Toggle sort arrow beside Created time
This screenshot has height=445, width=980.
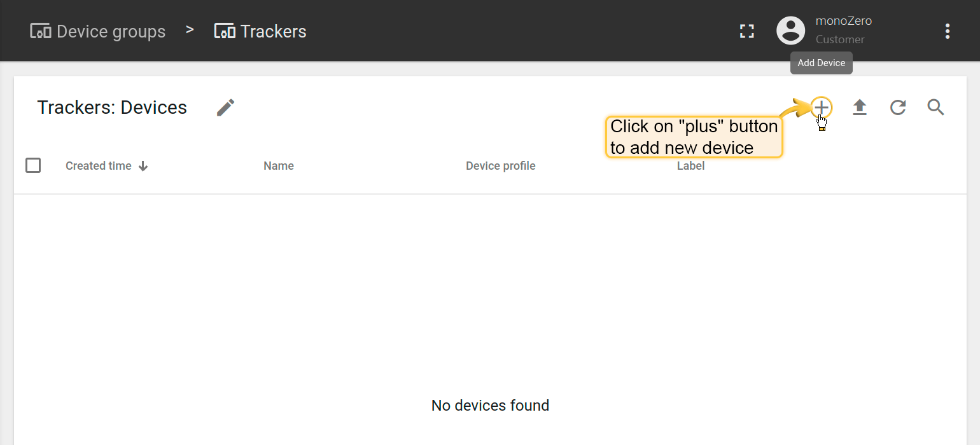click(x=143, y=166)
